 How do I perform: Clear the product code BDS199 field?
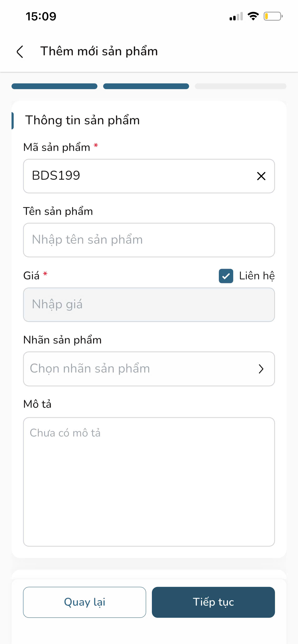pyautogui.click(x=261, y=176)
